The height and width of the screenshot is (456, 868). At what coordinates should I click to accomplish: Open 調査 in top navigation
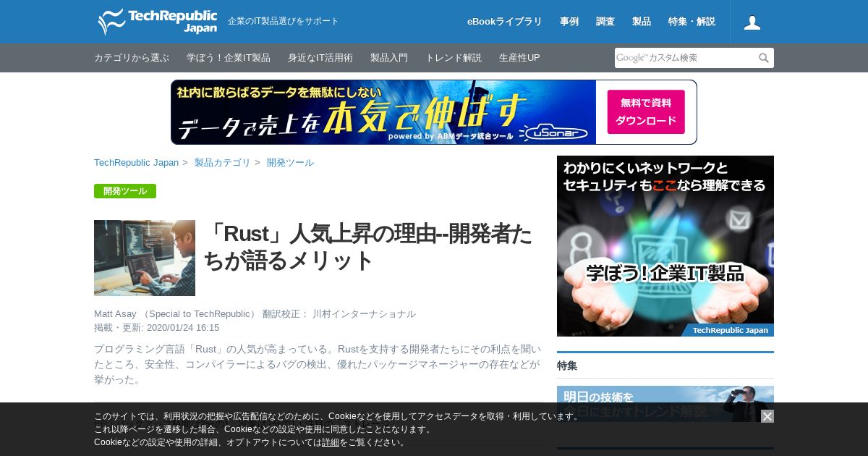click(x=605, y=22)
